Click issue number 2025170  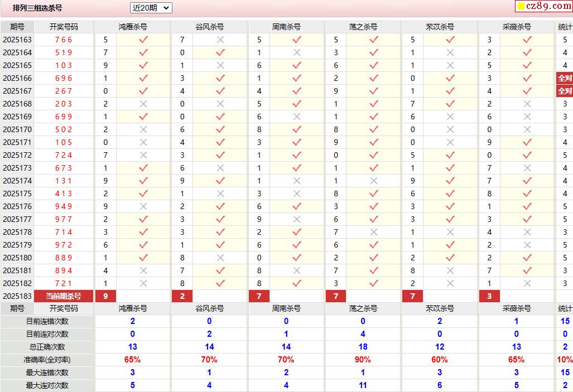17,129
